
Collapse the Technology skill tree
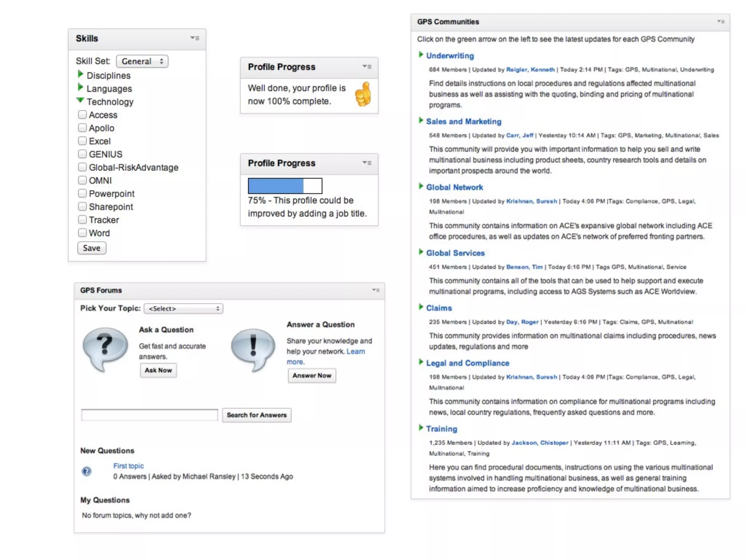click(x=80, y=100)
